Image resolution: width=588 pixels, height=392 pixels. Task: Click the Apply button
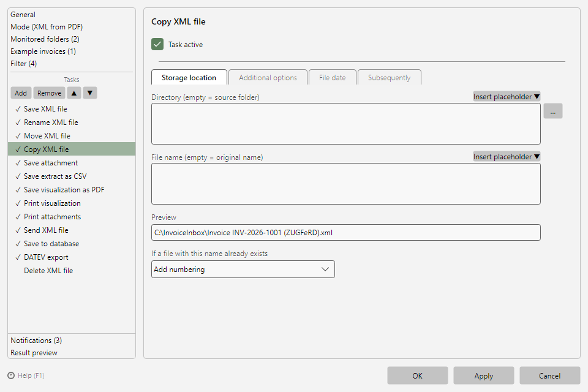click(483, 376)
